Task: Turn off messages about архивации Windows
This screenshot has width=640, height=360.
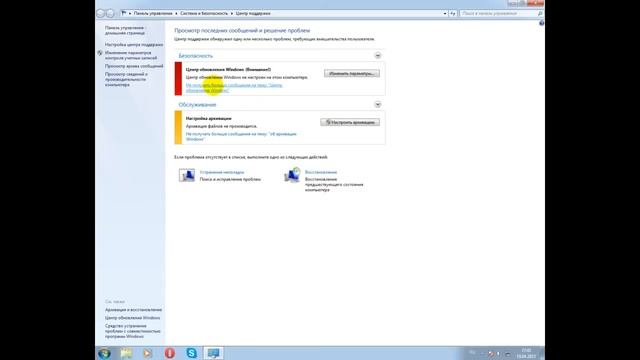Action: pyautogui.click(x=241, y=136)
